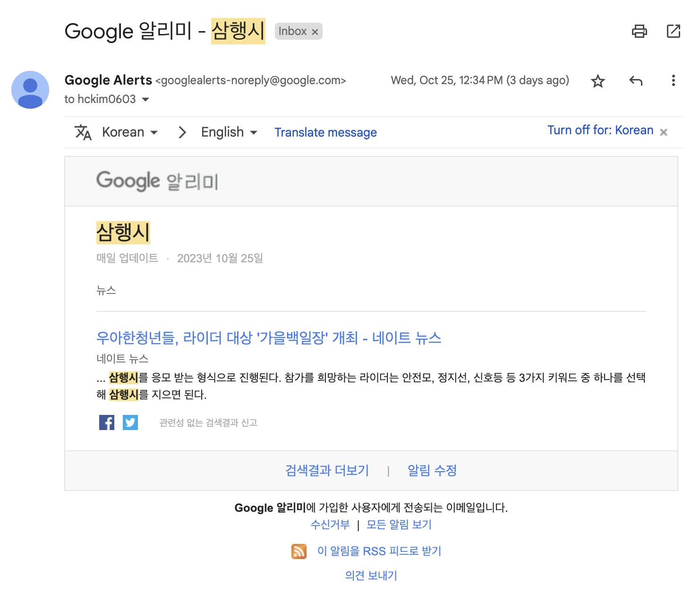Share article via Facebook icon
Viewport: 700px width, 603px height.
[107, 422]
